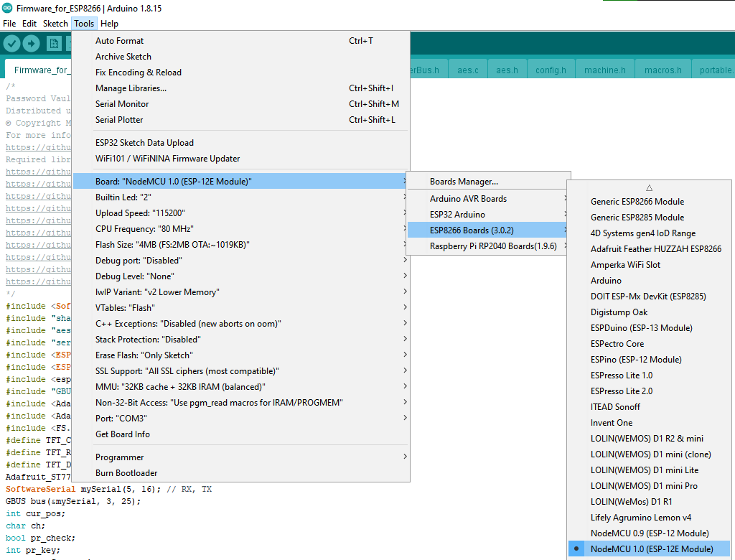Expand the Debug Level submenu
Image resolution: width=735 pixels, height=560 pixels.
tap(241, 276)
